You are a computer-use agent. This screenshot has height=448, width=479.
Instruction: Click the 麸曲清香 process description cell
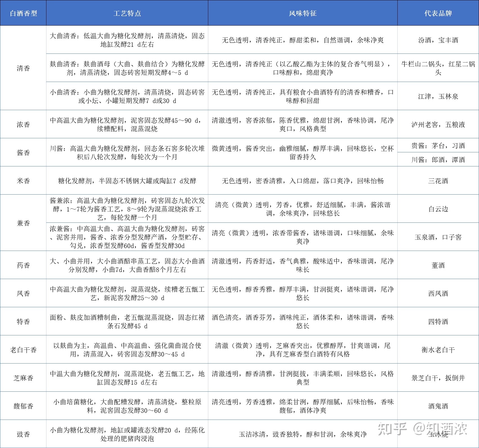point(127,68)
